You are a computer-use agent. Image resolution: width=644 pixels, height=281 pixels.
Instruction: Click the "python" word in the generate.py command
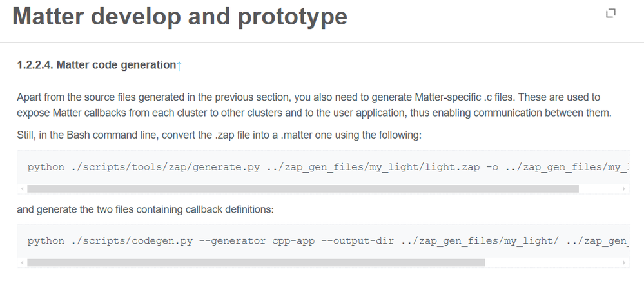point(46,167)
